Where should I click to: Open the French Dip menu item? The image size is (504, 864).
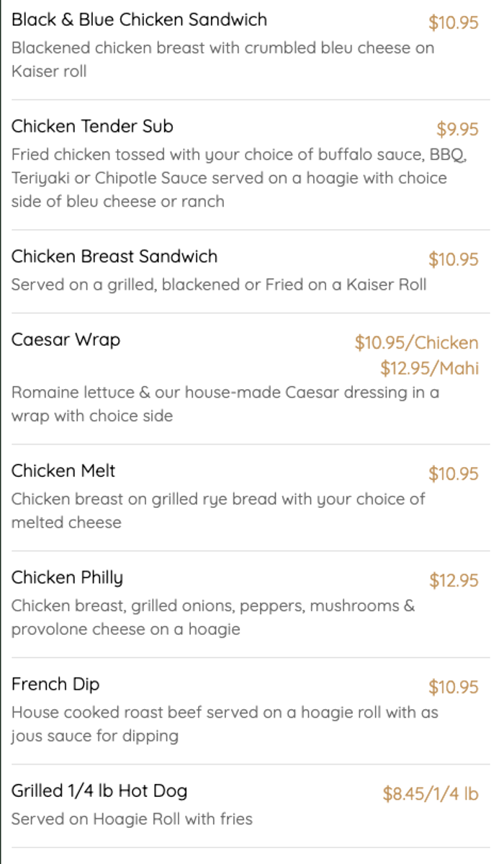coord(55,684)
